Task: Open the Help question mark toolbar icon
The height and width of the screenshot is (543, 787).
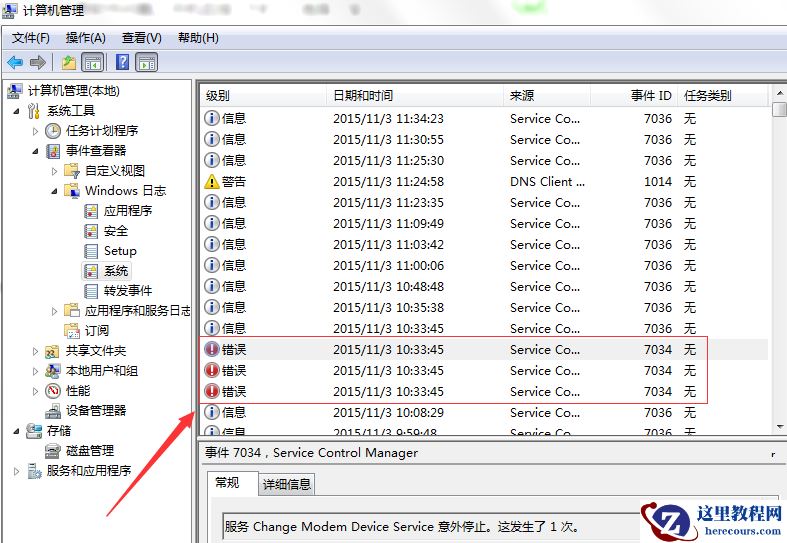Action: (122, 62)
